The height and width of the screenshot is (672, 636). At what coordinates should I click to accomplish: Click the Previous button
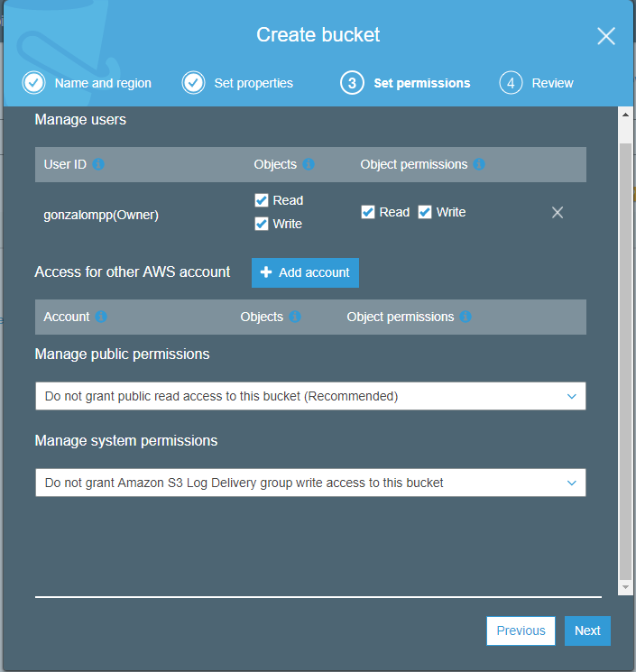click(x=521, y=631)
